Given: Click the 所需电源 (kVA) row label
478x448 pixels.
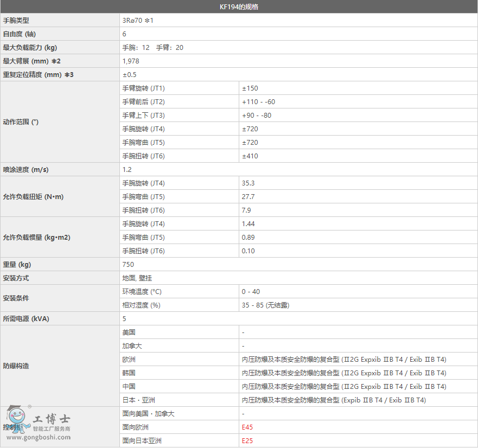Looking at the screenshot, I should tap(26, 319).
